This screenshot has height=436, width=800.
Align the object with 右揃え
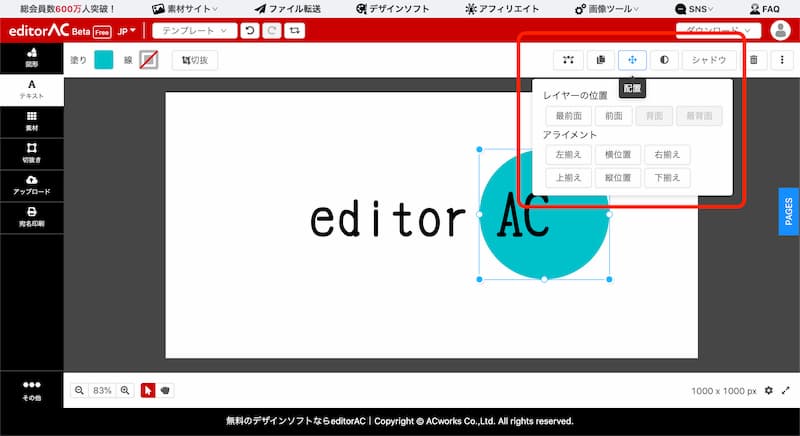click(x=667, y=155)
